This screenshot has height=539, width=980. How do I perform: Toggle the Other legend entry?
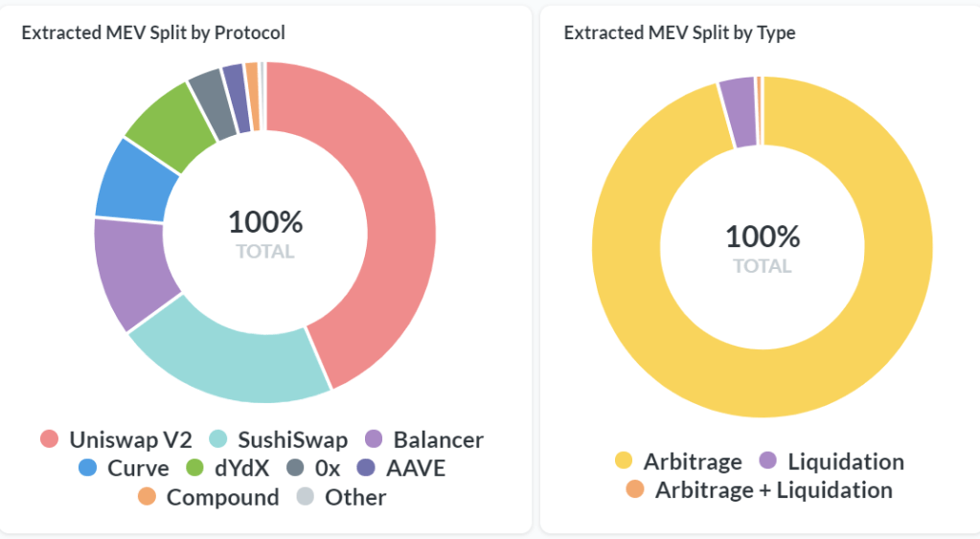[354, 498]
